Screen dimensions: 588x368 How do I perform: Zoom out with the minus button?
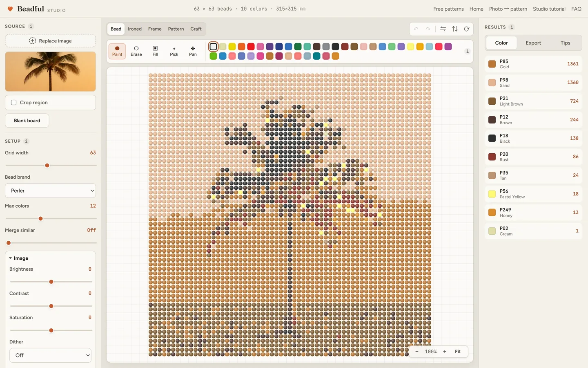click(x=416, y=352)
